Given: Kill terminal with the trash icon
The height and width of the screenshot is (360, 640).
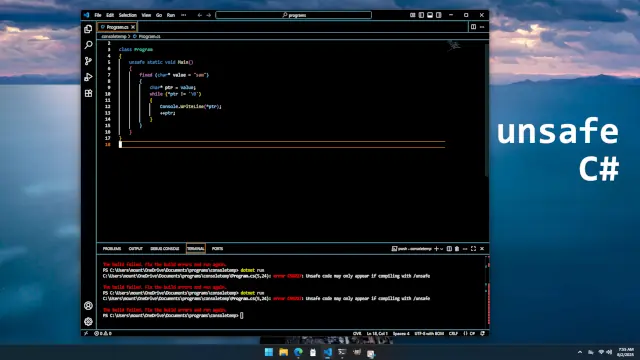Looking at the screenshot, I should pos(457,249).
